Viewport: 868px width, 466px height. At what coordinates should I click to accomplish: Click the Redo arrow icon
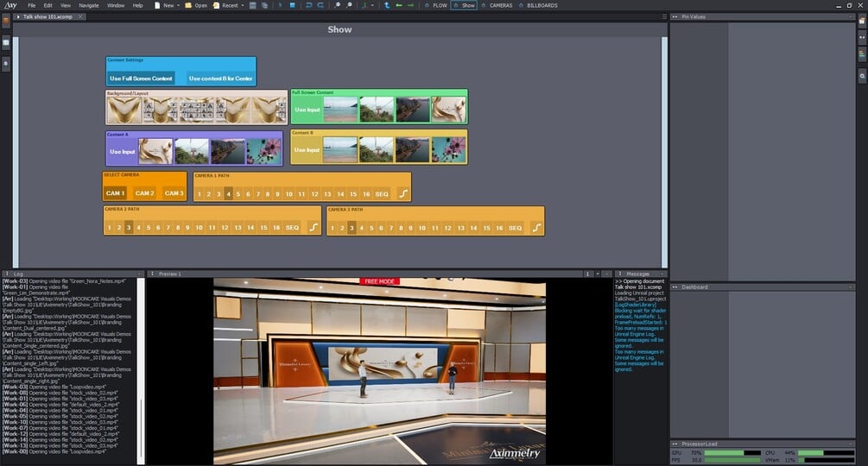click(320, 5)
